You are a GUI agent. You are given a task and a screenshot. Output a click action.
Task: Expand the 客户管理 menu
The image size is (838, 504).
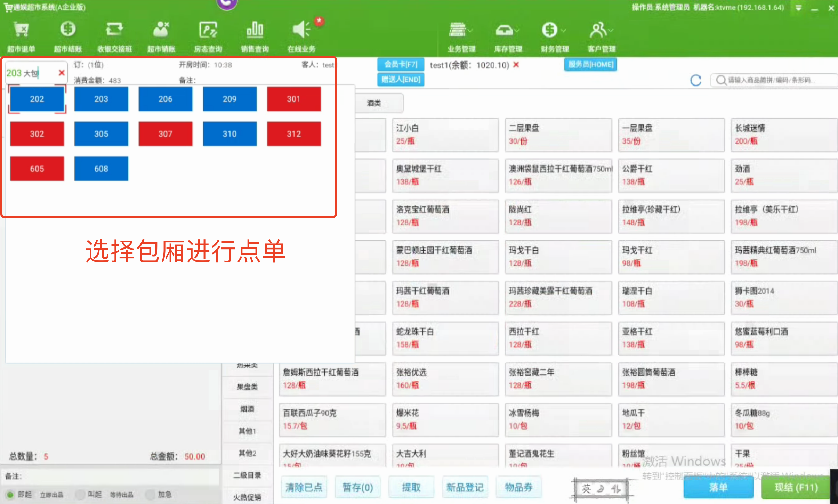(602, 37)
